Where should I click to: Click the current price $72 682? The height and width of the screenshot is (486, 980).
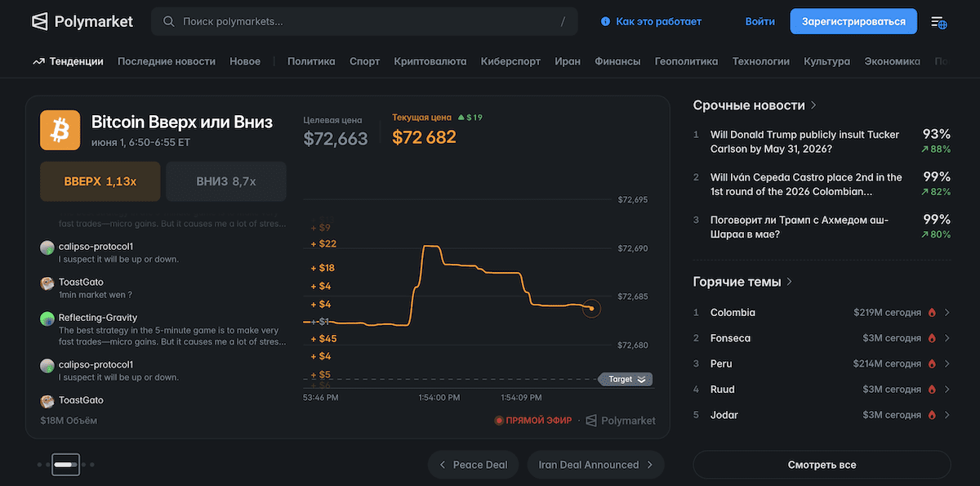(424, 137)
